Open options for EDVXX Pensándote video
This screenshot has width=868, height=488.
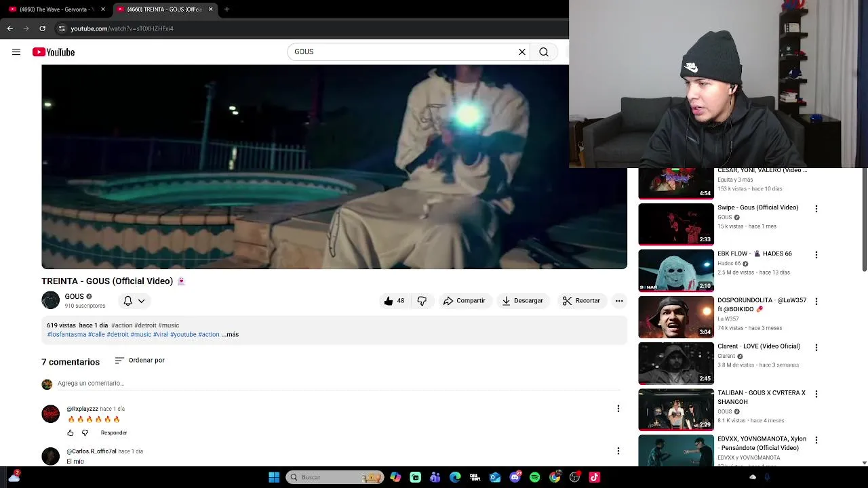point(816,440)
